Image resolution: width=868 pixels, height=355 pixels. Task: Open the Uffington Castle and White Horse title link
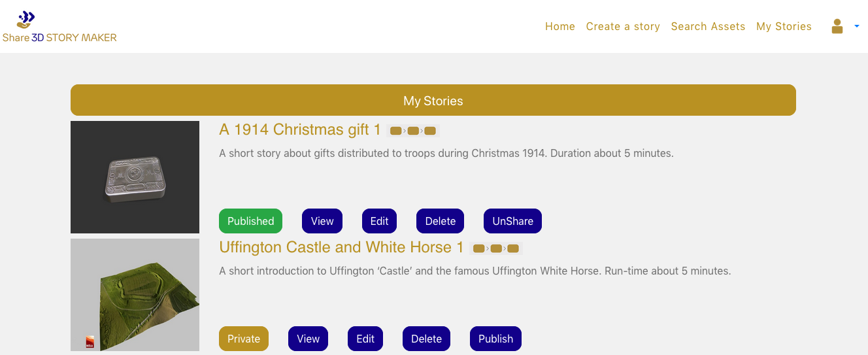341,248
